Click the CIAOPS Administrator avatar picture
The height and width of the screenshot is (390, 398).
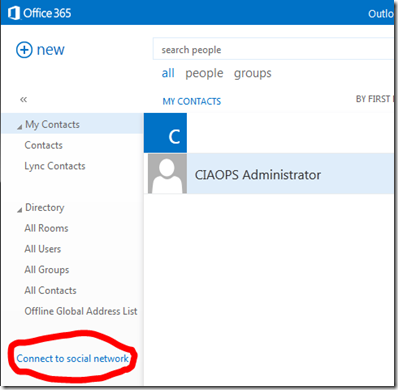[167, 173]
